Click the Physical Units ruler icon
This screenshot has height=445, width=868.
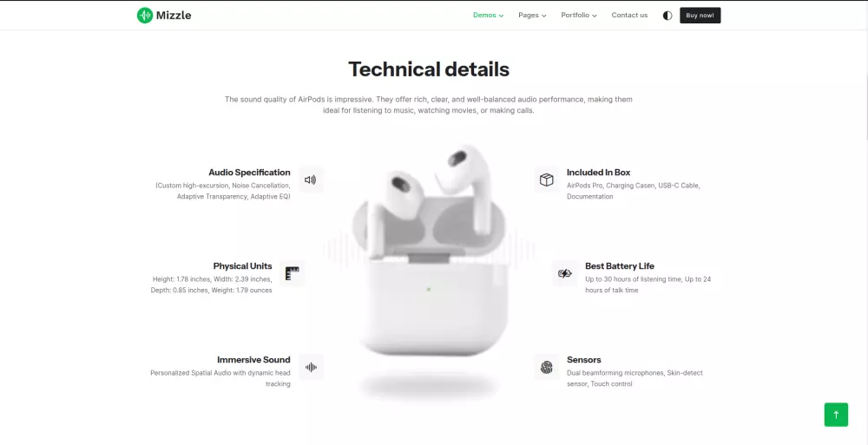[293, 273]
